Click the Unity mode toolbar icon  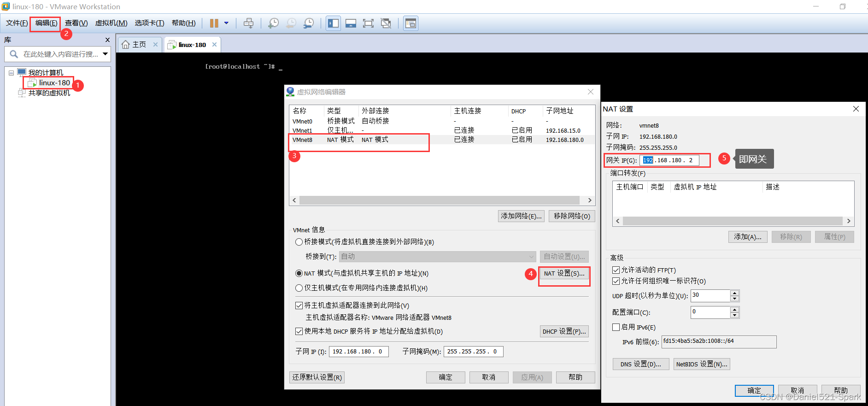click(x=386, y=23)
